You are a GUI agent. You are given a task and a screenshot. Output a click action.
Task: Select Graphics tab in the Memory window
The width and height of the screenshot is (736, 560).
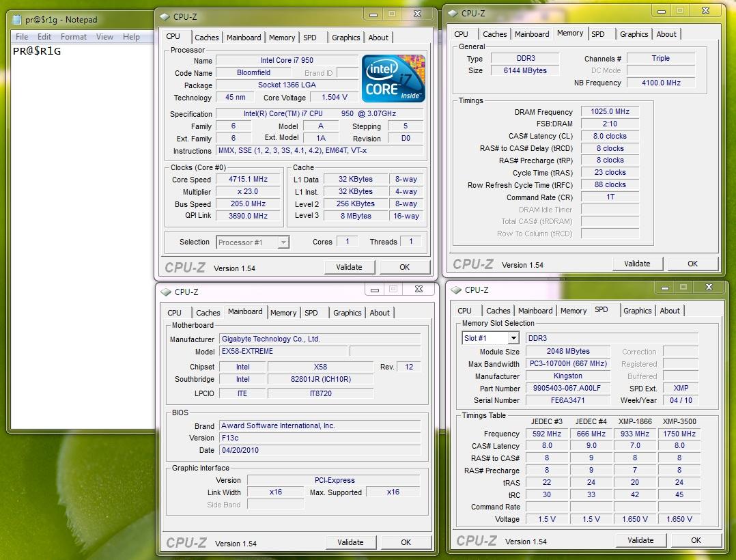click(634, 34)
